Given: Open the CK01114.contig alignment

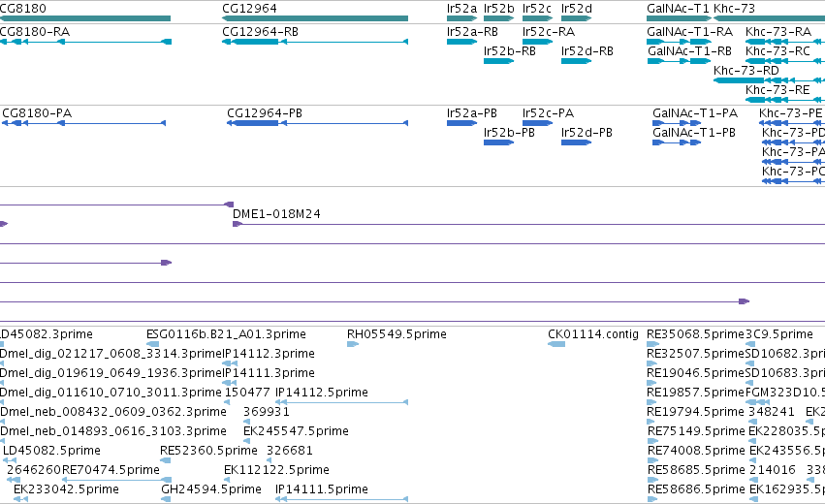Looking at the screenshot, I should tap(556, 344).
